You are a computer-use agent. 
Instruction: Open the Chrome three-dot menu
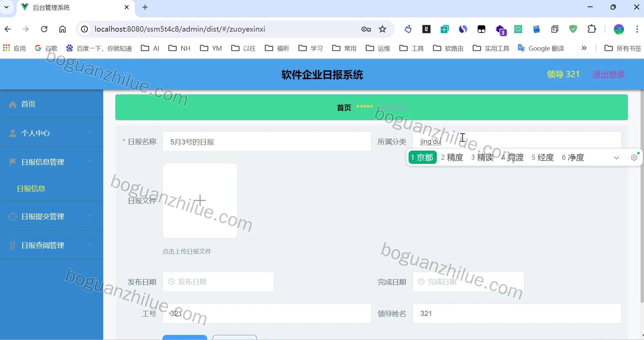click(637, 29)
